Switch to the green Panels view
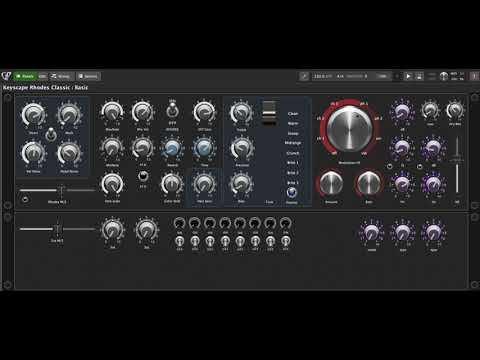This screenshot has width=480, height=360. coord(25,76)
